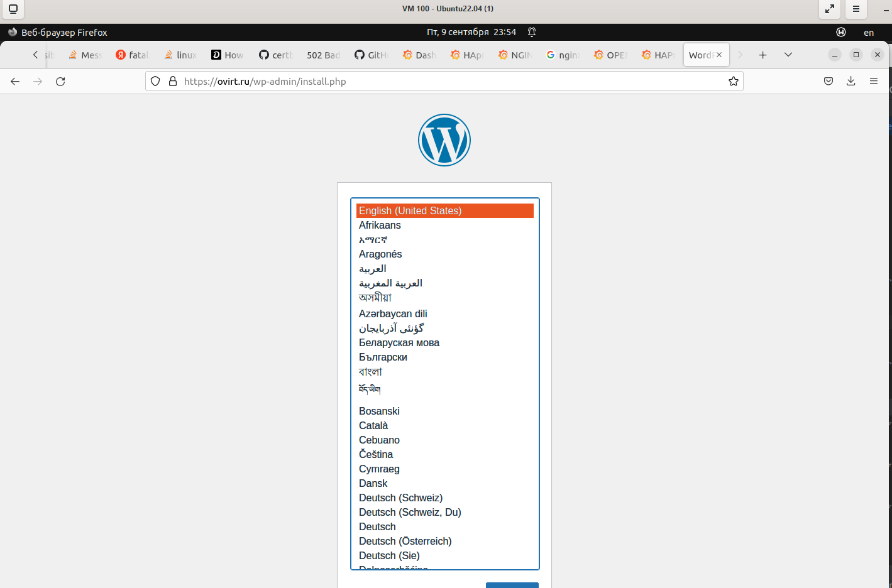Select Deutsch (Sie) language
Screen dimensions: 892x588
point(445,555)
